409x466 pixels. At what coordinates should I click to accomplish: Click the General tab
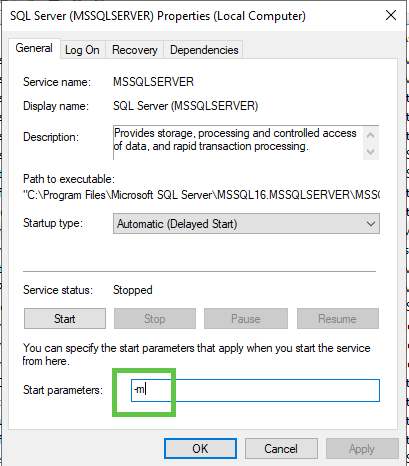tap(34, 48)
